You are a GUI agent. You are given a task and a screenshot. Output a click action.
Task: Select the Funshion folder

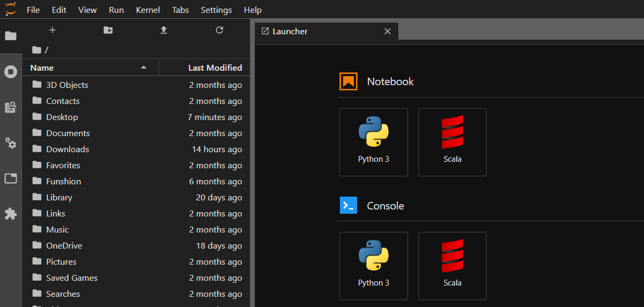[136, 181]
